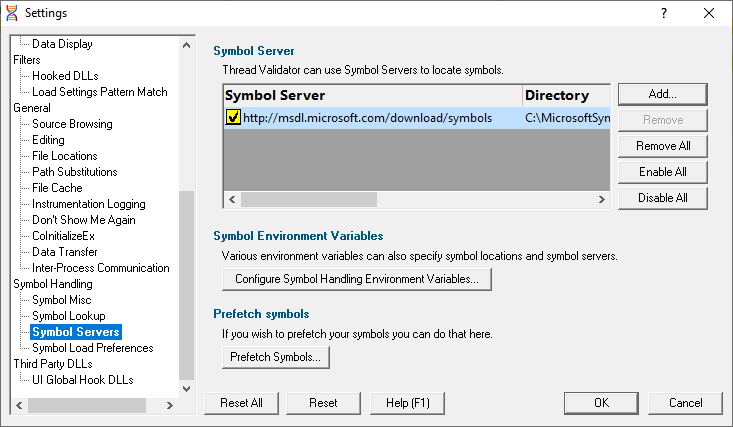733x427 pixels.
Task: Click the Reset button
Action: [323, 403]
